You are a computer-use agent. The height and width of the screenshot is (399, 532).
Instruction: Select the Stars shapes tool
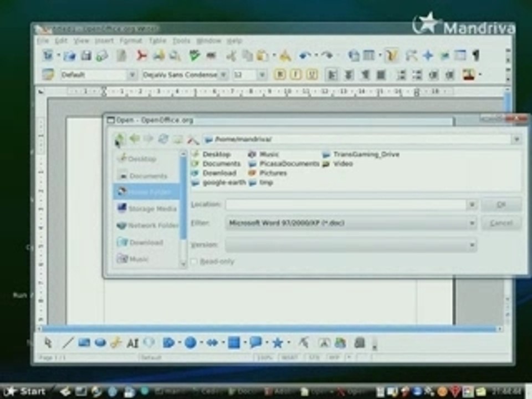(278, 343)
